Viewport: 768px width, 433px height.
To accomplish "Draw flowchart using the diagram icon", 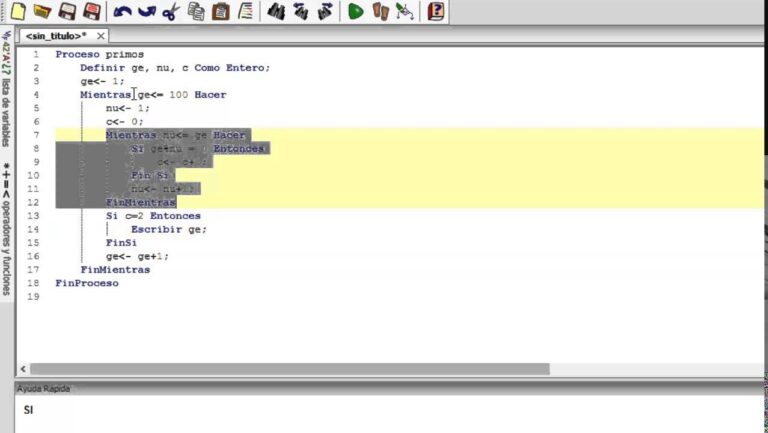I will 405,12.
